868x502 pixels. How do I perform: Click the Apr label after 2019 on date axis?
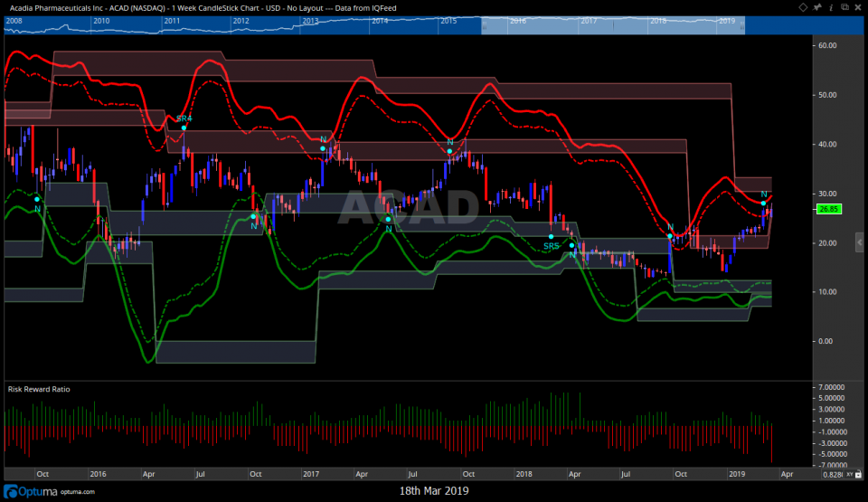787,474
